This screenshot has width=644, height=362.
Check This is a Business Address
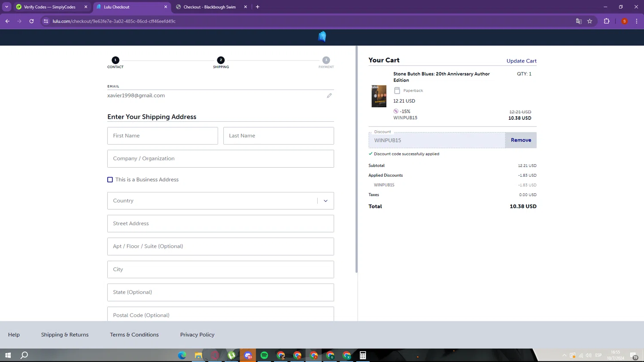click(110, 180)
